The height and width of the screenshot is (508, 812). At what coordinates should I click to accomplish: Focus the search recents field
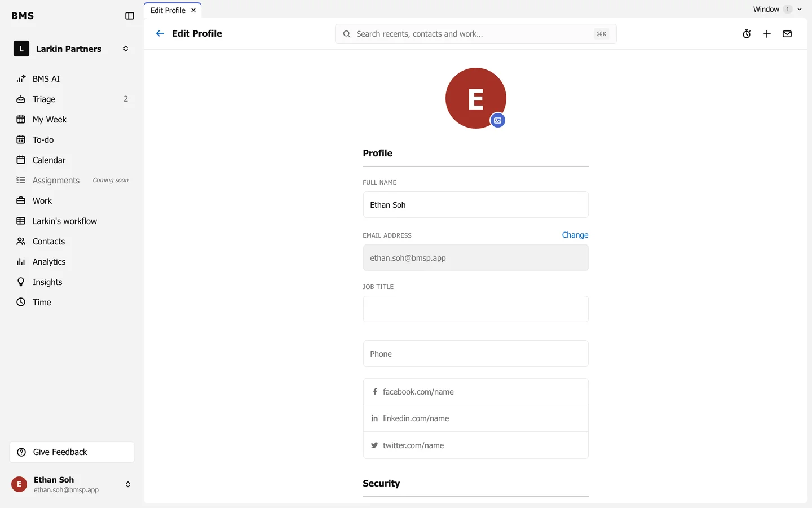click(x=476, y=34)
